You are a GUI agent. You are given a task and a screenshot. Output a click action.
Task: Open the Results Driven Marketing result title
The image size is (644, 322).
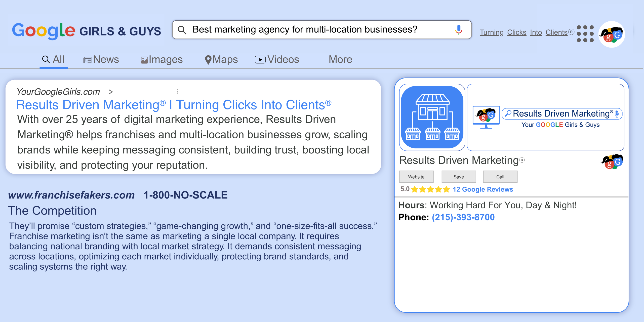(x=174, y=105)
